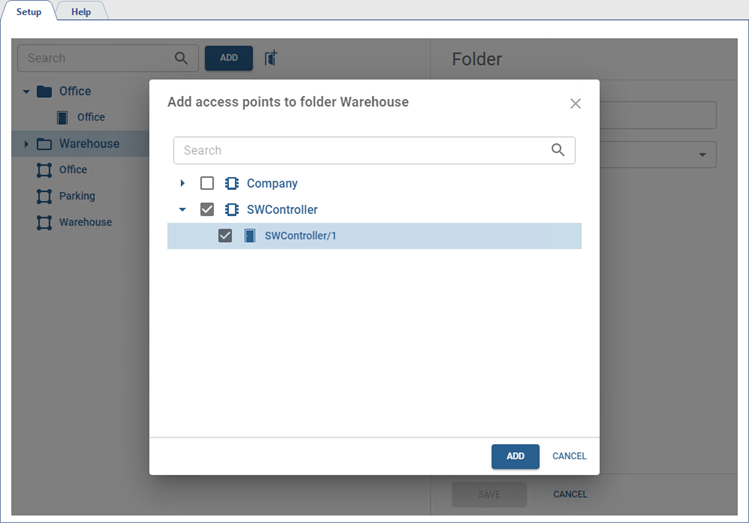This screenshot has height=523, width=749.
Task: Check the Company checkbox
Action: [207, 184]
